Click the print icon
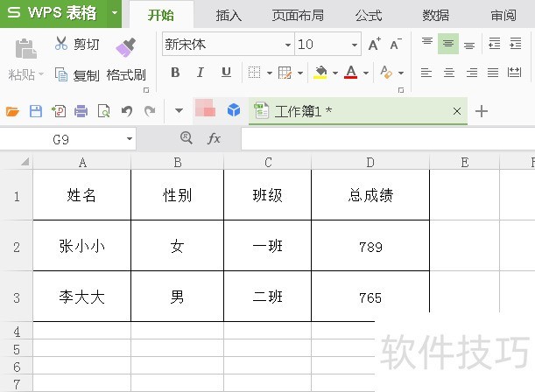 tap(81, 111)
